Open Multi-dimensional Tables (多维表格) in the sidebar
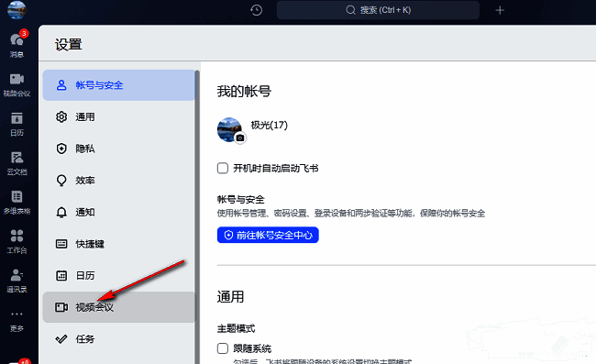Screen dimensions: 596x364 (x=17, y=203)
